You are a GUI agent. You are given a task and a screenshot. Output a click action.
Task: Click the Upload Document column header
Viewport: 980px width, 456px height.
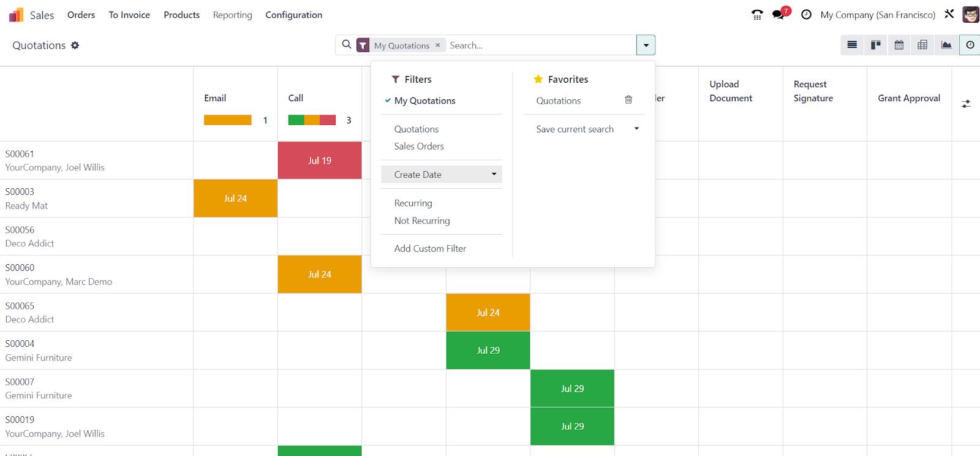click(731, 91)
